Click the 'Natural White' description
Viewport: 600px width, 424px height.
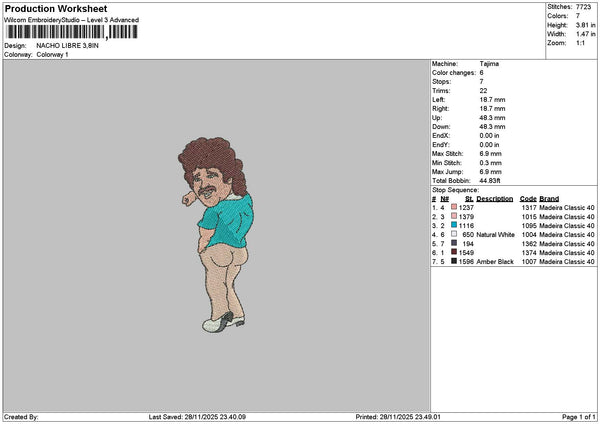[495, 235]
